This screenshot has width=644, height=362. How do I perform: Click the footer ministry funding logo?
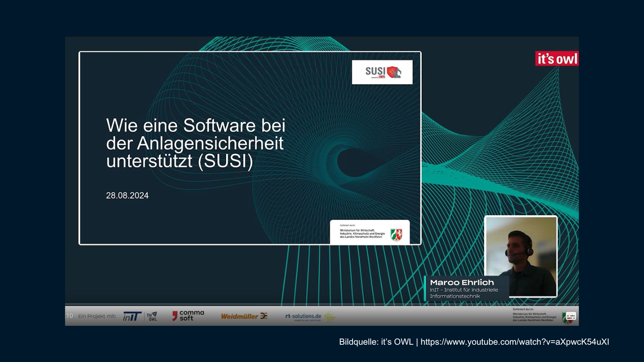[x=543, y=316]
